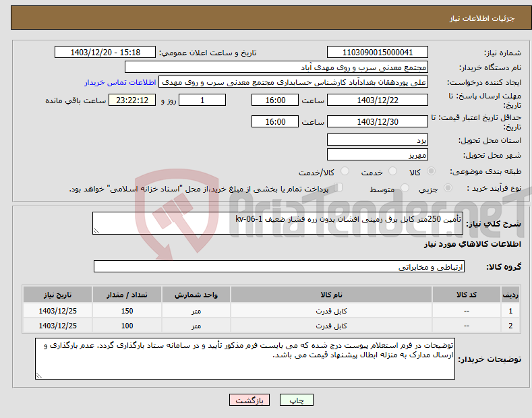The image size is (532, 418).
Task: Click the resize handle of buyer notes textarea
Action: [x=38, y=376]
